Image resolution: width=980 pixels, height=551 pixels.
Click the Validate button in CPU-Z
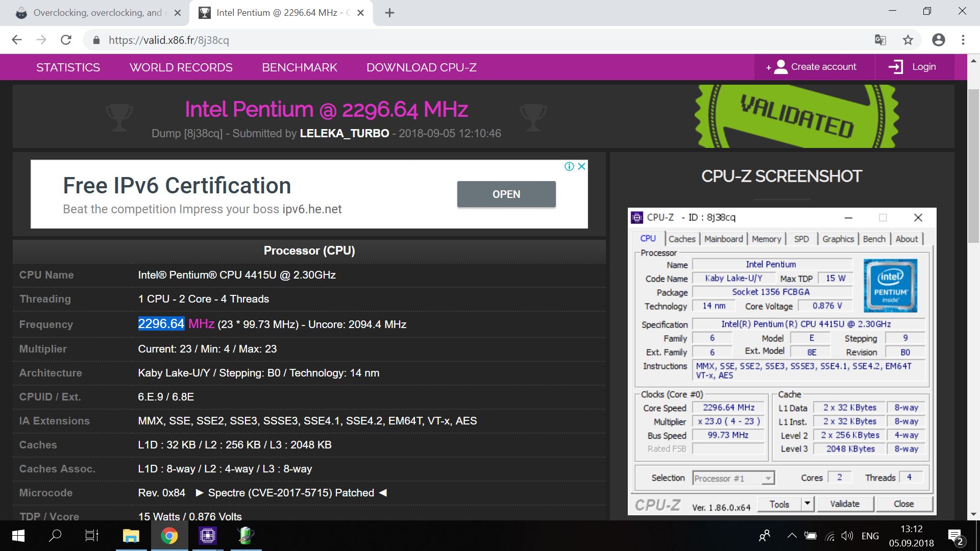pyautogui.click(x=845, y=504)
